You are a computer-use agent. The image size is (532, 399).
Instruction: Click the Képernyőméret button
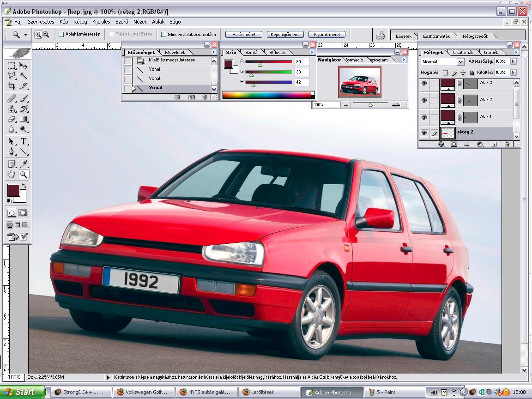coord(285,34)
